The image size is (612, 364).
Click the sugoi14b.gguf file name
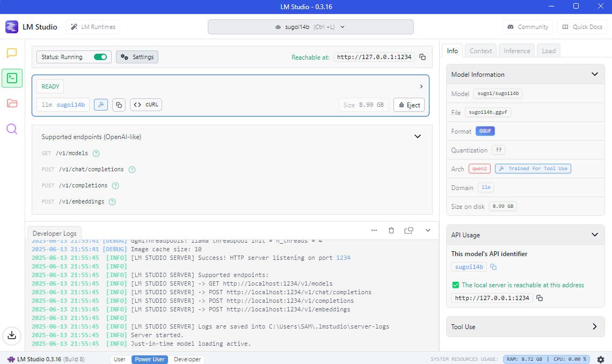click(x=488, y=112)
